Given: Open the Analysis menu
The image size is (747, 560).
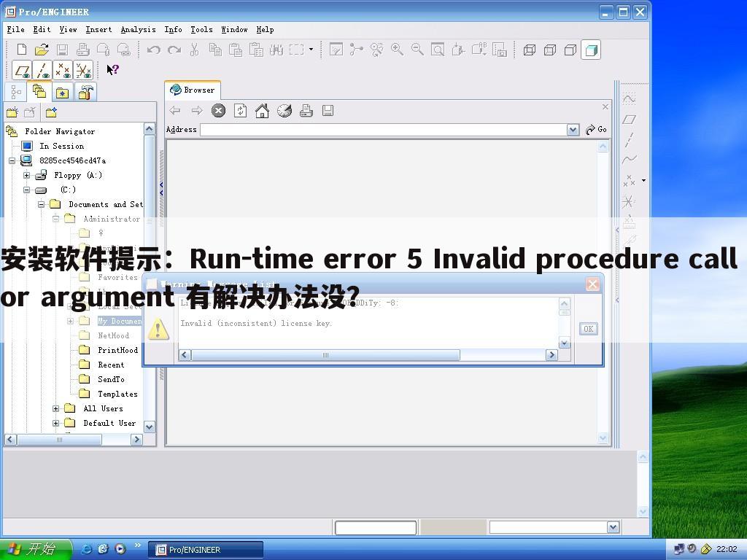Looking at the screenshot, I should tap(138, 29).
